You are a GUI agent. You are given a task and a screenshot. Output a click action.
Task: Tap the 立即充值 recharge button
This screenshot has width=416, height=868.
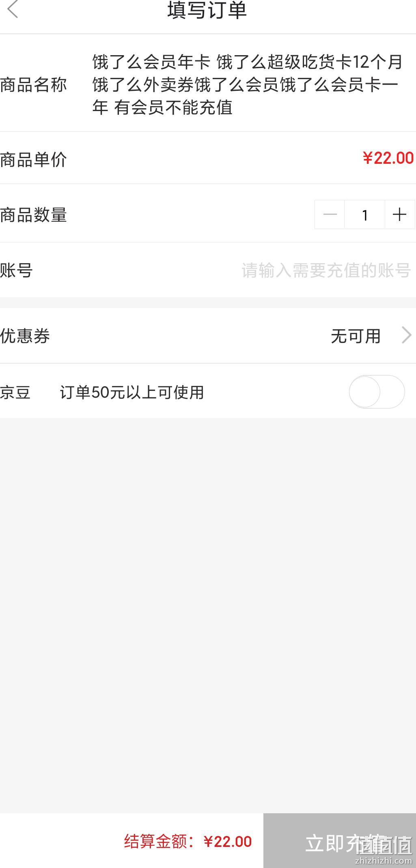click(x=340, y=840)
